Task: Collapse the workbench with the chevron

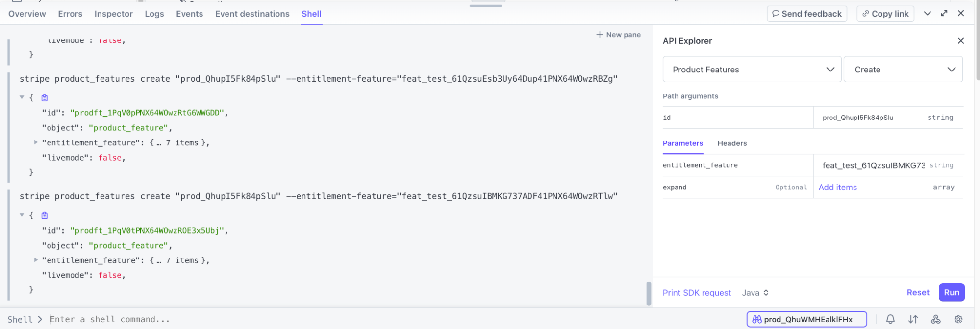Action: (927, 13)
